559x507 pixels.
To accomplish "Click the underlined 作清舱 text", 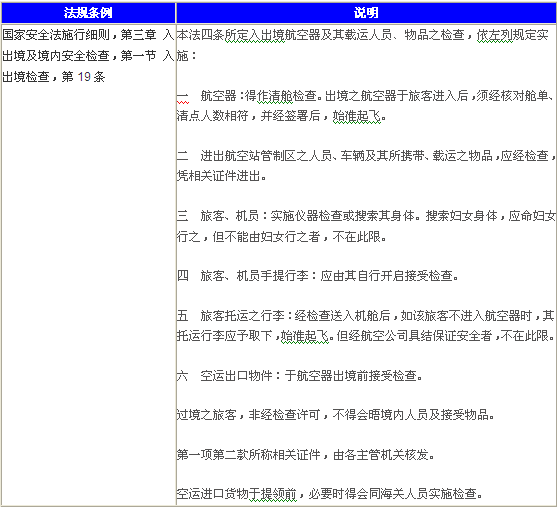I will coord(275,96).
